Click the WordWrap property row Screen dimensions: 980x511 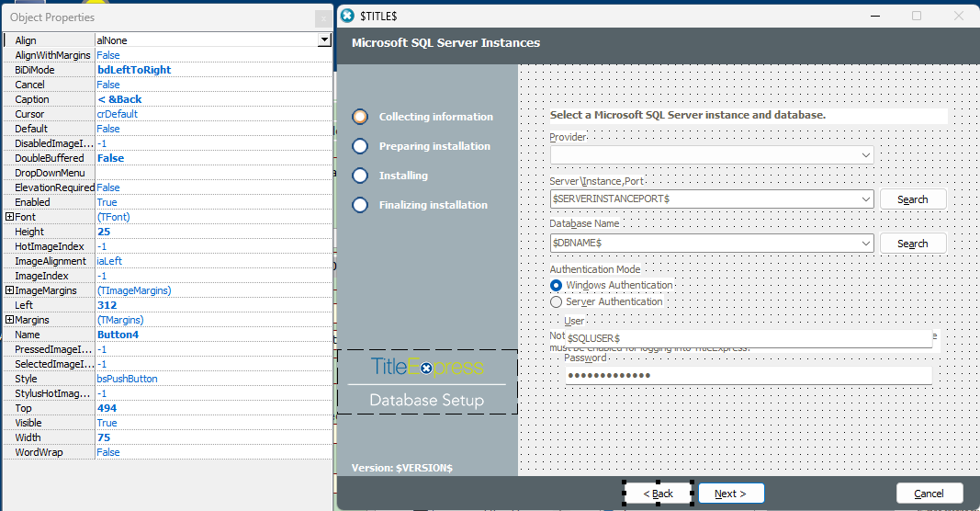tap(167, 452)
